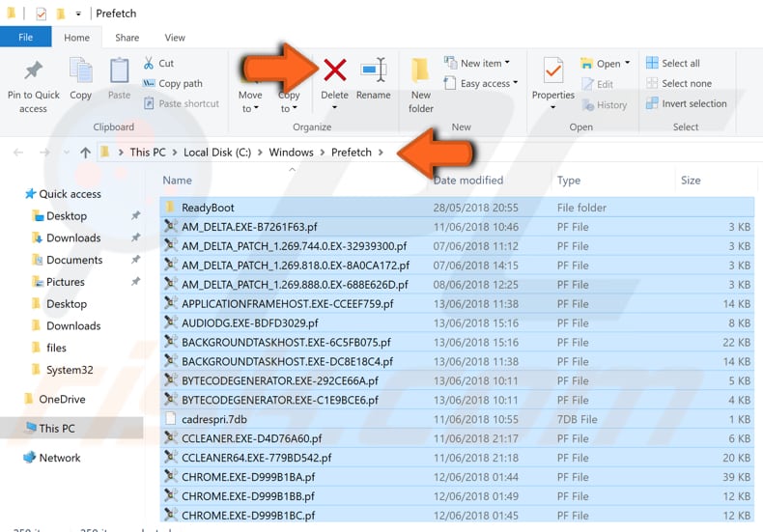Click the Forward navigation arrow
Image resolution: width=763 pixels, height=532 pixels.
[x=44, y=153]
